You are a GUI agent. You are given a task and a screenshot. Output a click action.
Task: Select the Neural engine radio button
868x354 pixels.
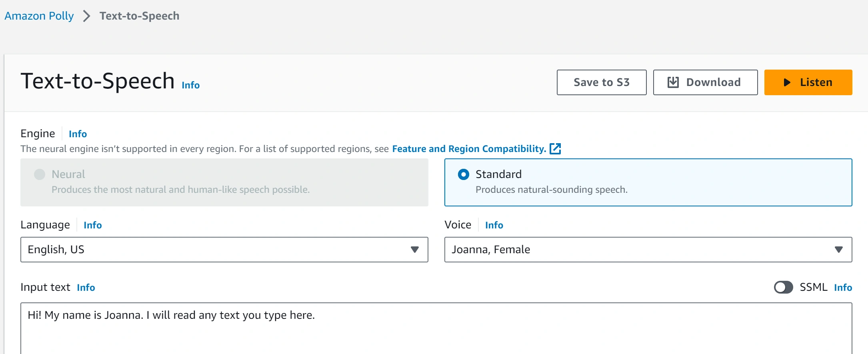pyautogui.click(x=40, y=174)
